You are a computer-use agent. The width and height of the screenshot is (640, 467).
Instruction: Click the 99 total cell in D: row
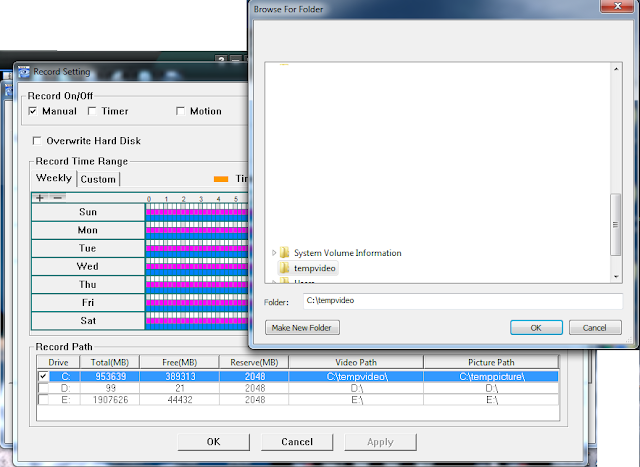coord(111,388)
